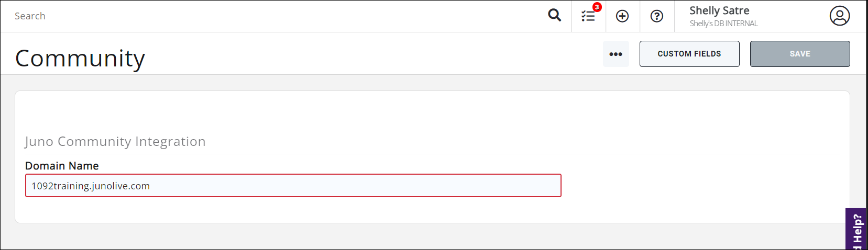Click the Juno Community Integration section heading
Image resolution: width=868 pixels, height=250 pixels.
pos(115,141)
